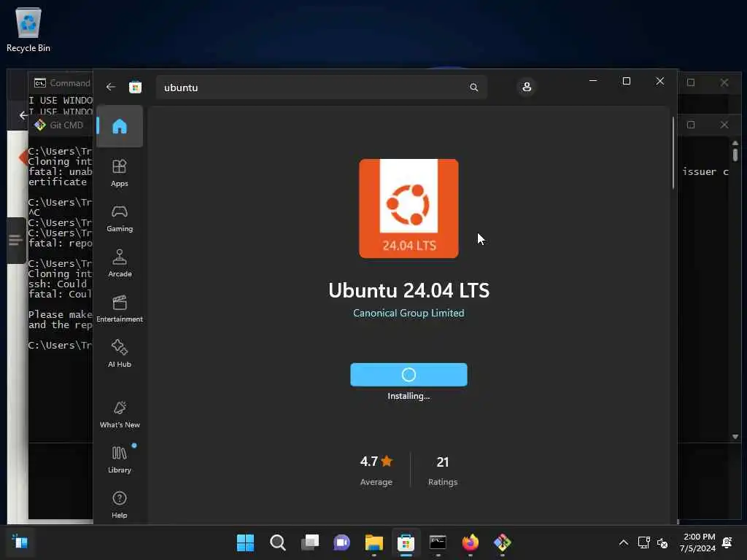The width and height of the screenshot is (747, 560).
Task: Open Canonical Group Limited publisher link
Action: tap(409, 313)
